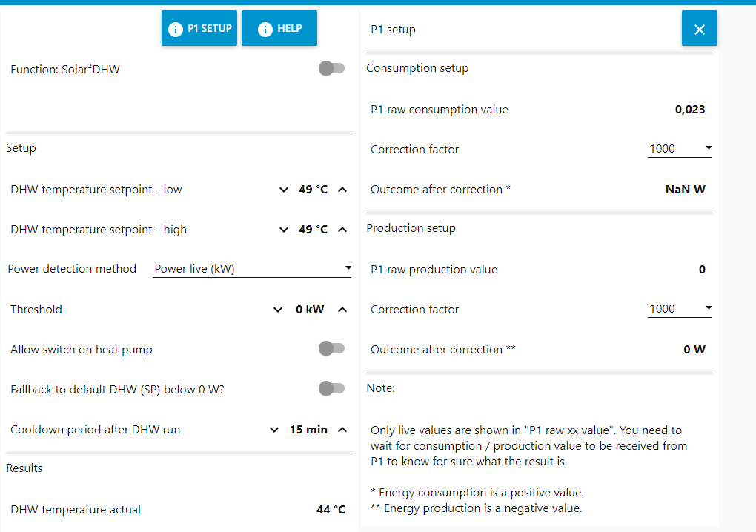Click the P1 raw consumption value 0,023
756x532 pixels.
point(690,110)
